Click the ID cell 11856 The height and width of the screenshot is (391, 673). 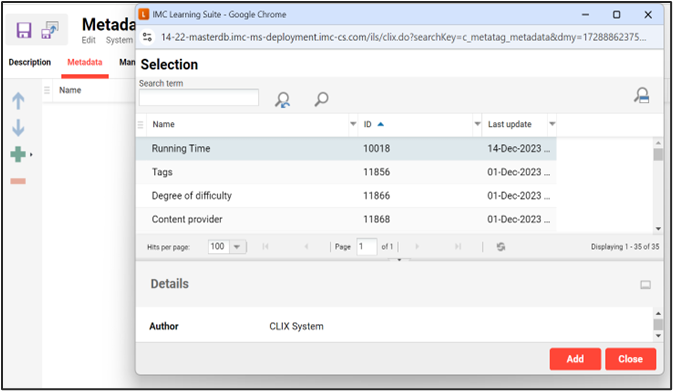376,172
